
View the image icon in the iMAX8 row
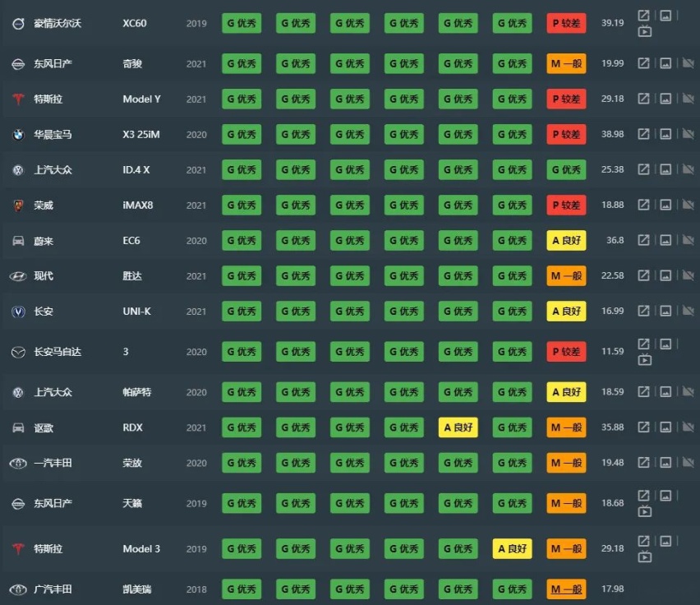click(665, 205)
